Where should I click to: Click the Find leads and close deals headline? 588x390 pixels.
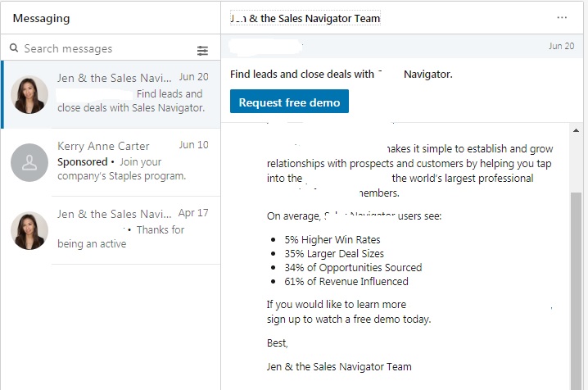tap(341, 75)
